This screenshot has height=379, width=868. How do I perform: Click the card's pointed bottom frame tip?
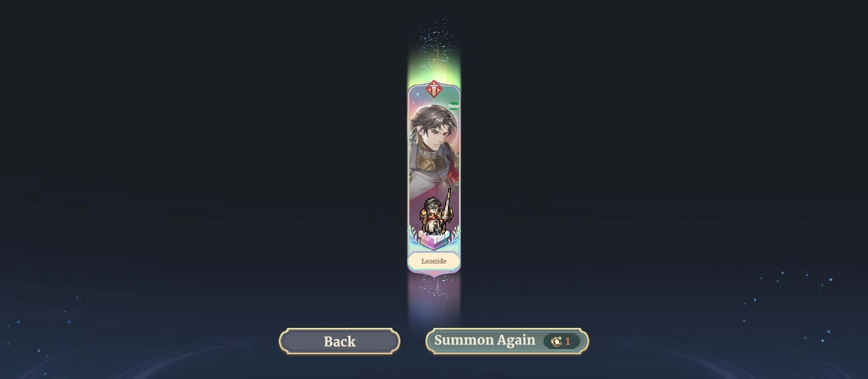point(434,273)
